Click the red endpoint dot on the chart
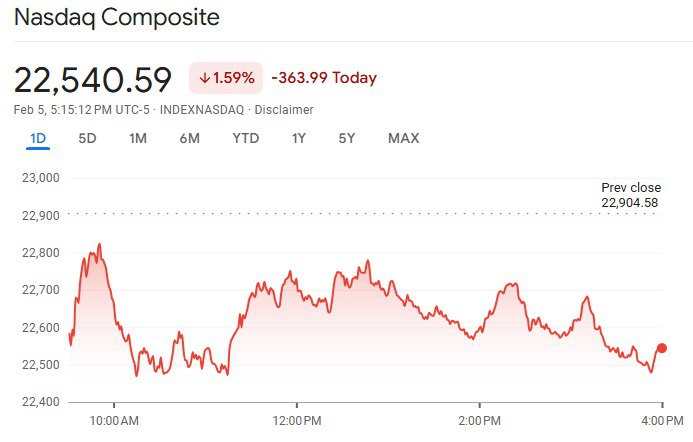 coord(661,348)
